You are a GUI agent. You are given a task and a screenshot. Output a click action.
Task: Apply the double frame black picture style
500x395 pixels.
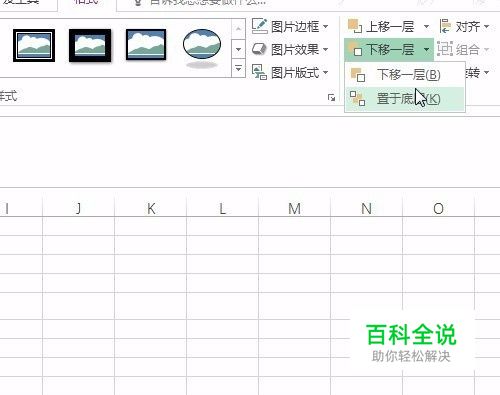tap(34, 45)
